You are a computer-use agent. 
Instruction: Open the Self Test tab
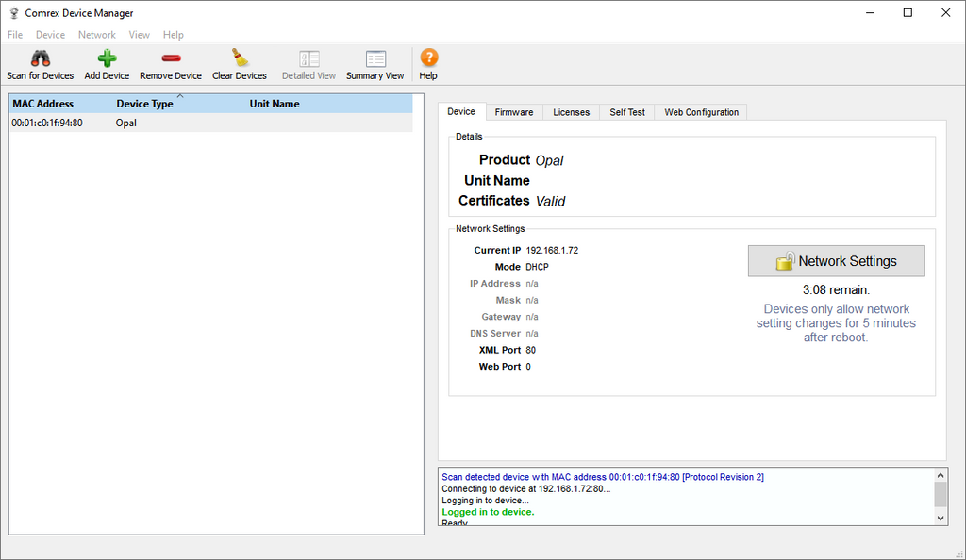(x=627, y=112)
